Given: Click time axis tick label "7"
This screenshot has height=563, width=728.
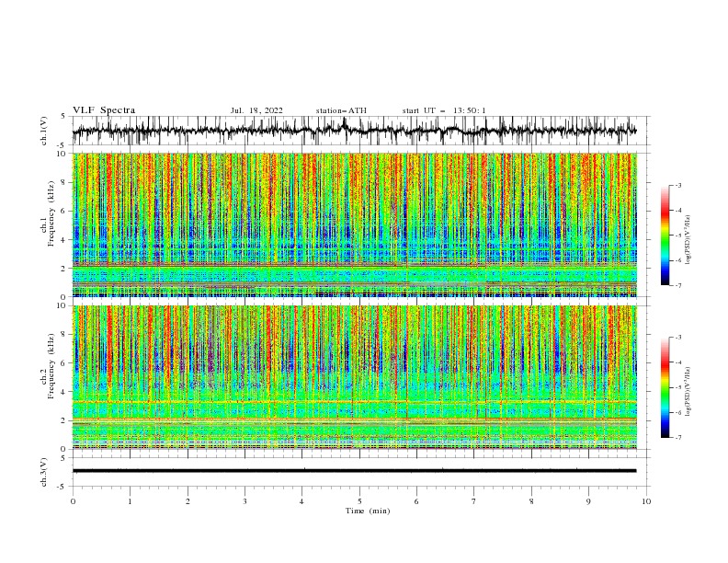Looking at the screenshot, I should [474, 501].
